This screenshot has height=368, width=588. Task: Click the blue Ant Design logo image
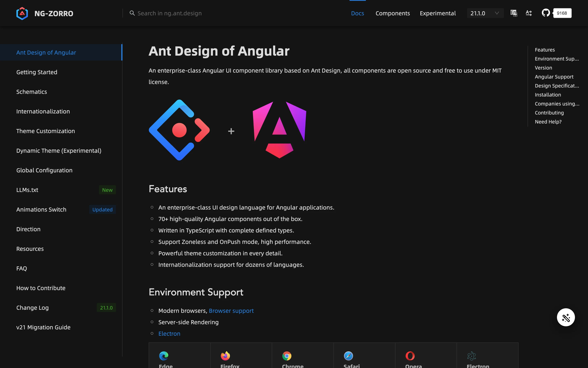tap(179, 130)
